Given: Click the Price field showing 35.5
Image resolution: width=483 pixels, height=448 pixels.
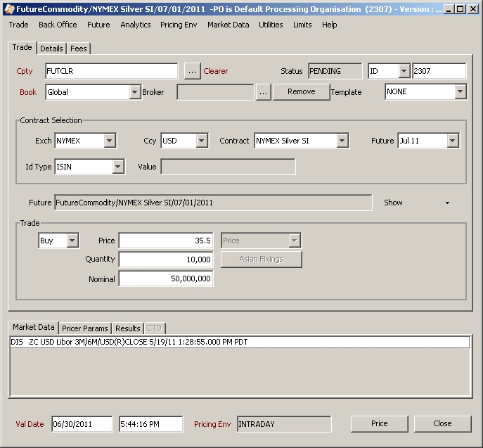Looking at the screenshot, I should click(x=166, y=241).
